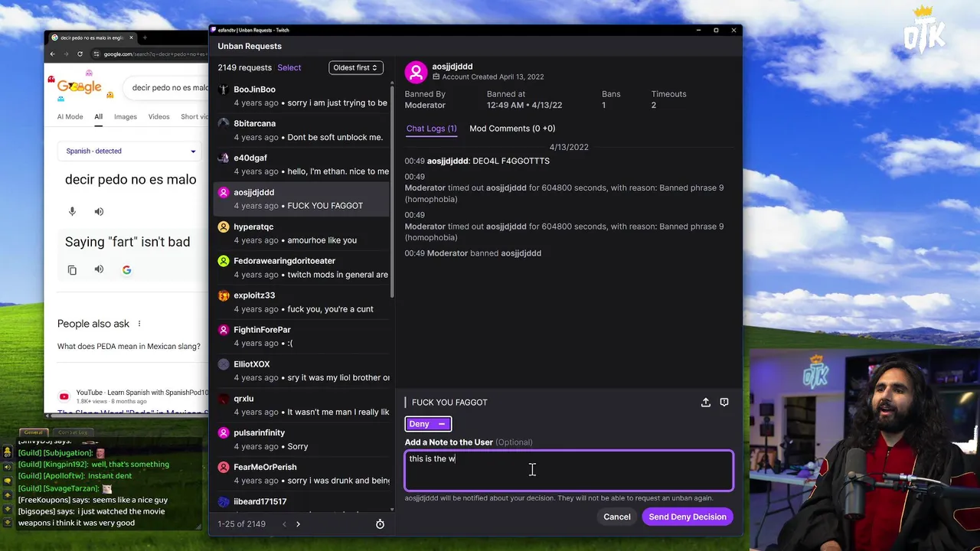Screen dimensions: 980x551
Task: Close the 'decir pedo no es malo' Chrome tab
Action: tap(131, 37)
